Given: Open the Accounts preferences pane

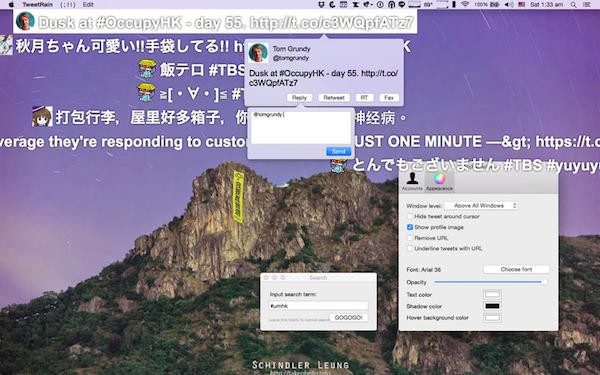Looking at the screenshot, I should click(x=412, y=181).
